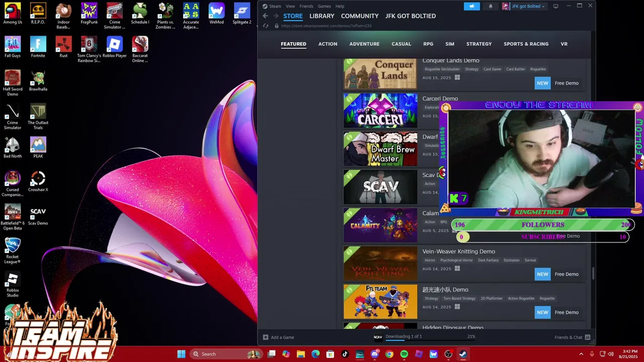Open Discord from the taskbar
The width and height of the screenshot is (644, 362).
[x=374, y=354]
